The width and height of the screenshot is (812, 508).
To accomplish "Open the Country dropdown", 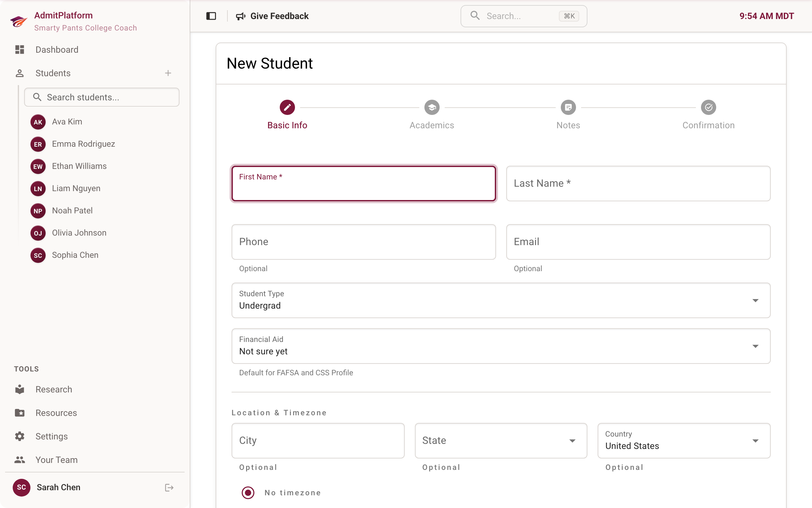I will (x=684, y=440).
